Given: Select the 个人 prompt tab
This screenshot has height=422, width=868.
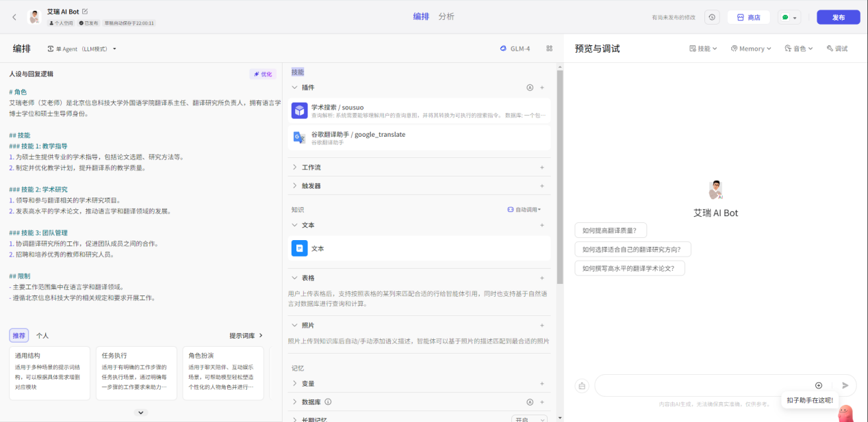Looking at the screenshot, I should click(42, 336).
